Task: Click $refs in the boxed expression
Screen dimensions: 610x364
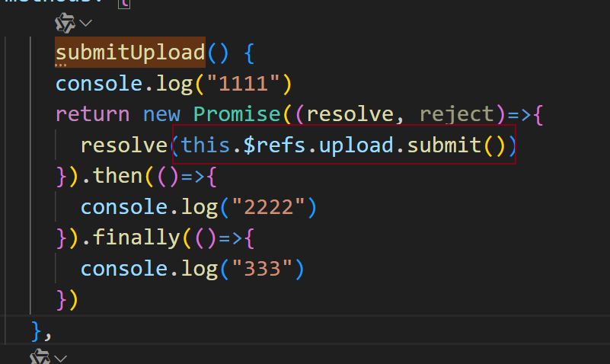Action: coord(274,145)
